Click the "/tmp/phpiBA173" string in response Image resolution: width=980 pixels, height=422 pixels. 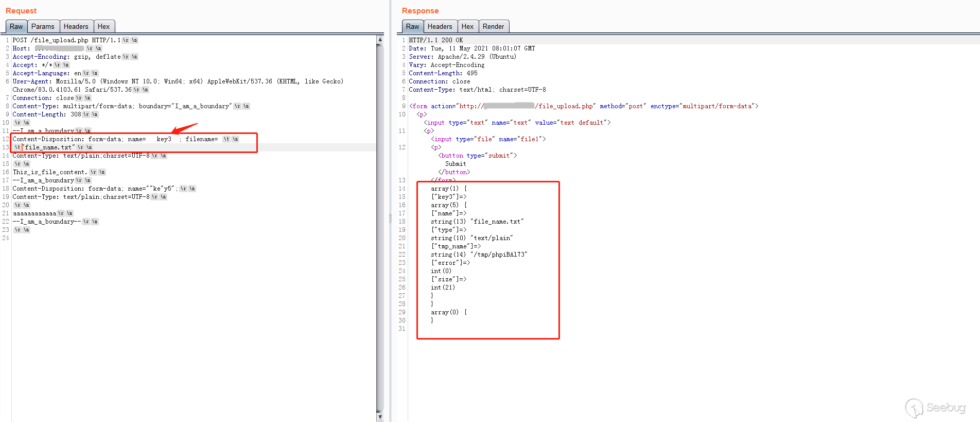coord(498,255)
